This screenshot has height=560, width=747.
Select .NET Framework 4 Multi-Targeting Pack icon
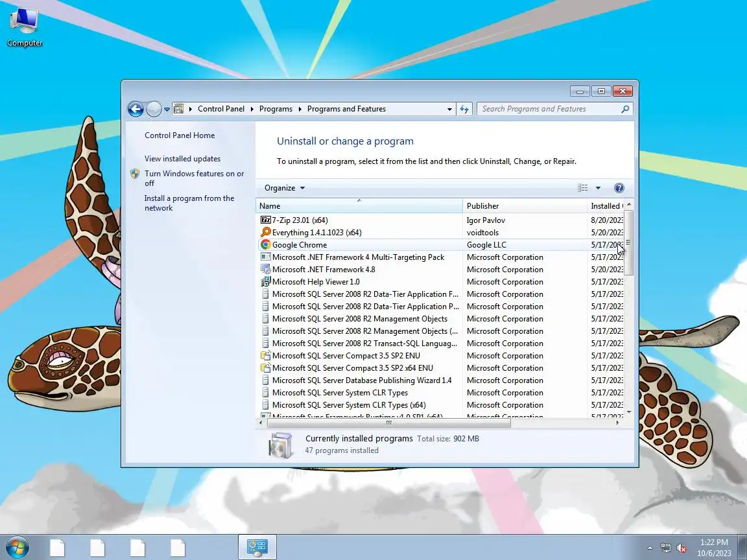265,257
